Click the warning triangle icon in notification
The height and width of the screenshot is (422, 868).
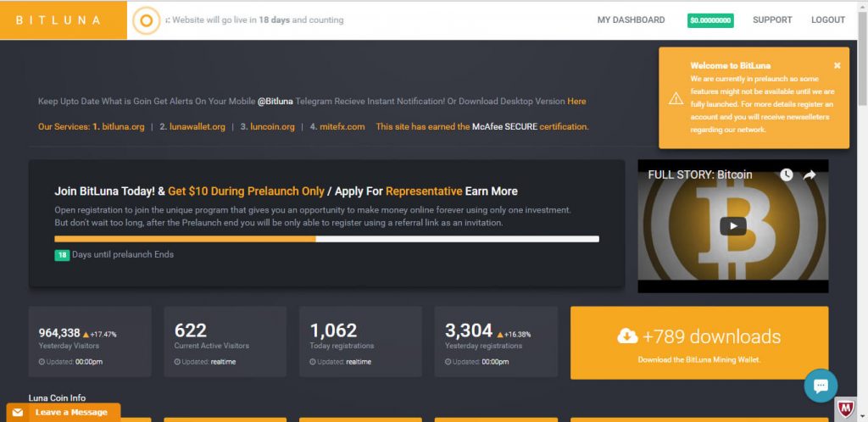pos(676,97)
